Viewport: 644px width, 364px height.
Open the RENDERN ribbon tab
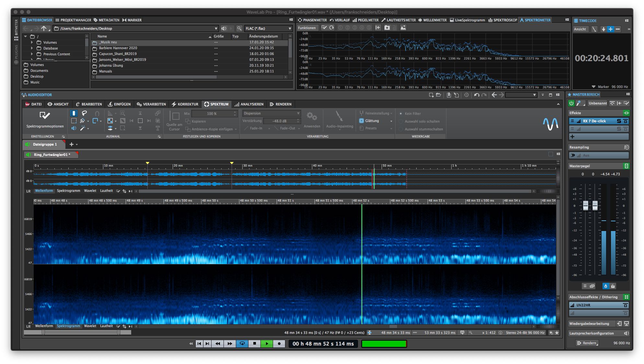point(281,104)
